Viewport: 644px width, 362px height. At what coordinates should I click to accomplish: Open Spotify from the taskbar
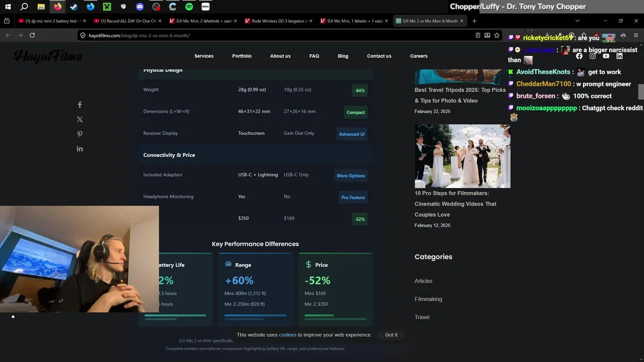(189, 7)
